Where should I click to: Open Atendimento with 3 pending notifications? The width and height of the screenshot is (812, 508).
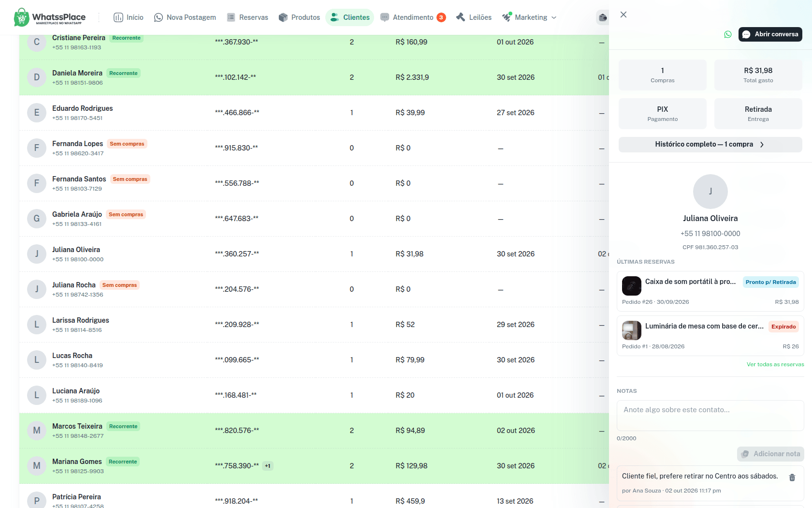tap(413, 17)
